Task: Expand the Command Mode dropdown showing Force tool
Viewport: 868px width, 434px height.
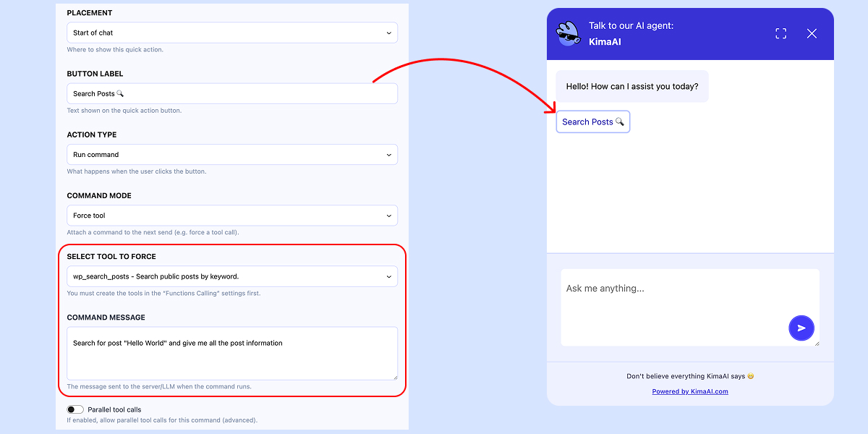Action: [231, 216]
